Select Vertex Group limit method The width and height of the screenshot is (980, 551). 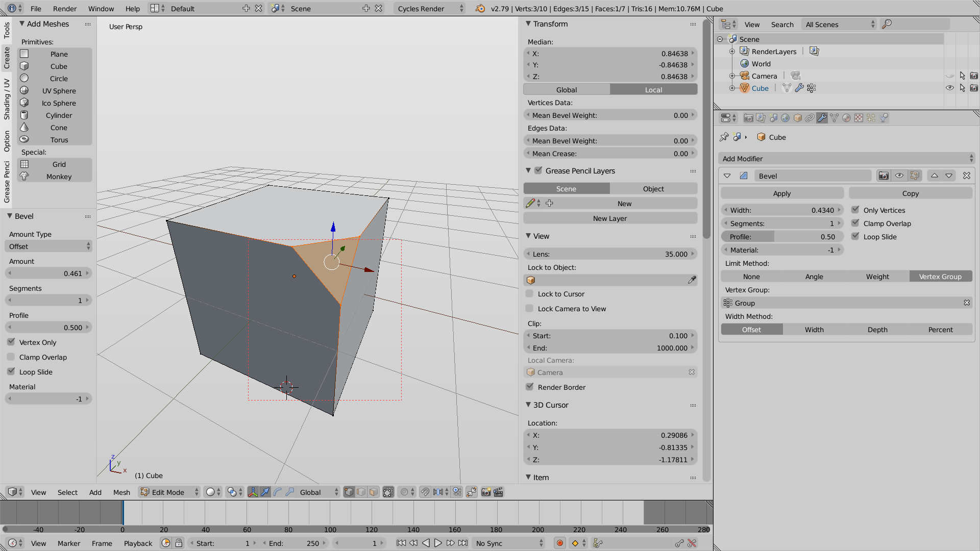[x=941, y=277]
